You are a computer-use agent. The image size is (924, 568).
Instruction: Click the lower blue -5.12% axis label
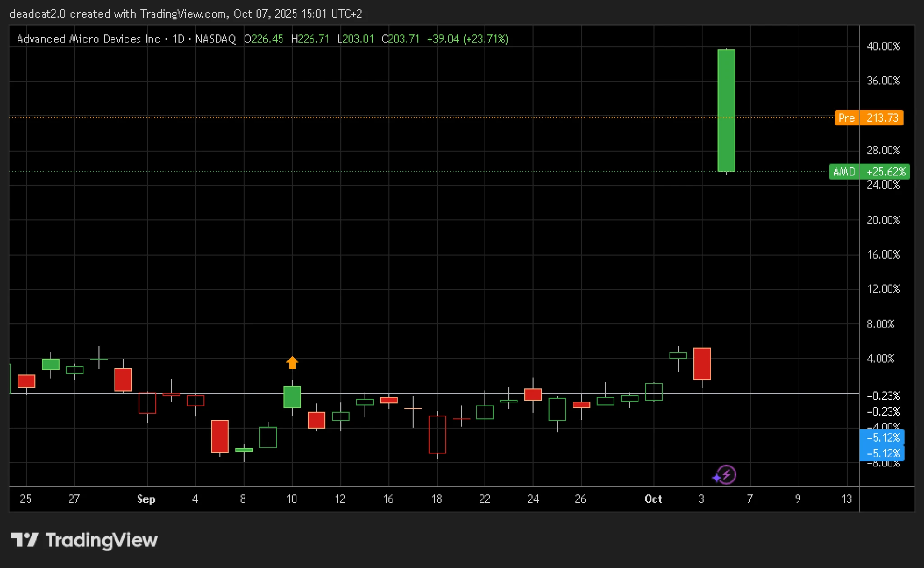click(882, 453)
